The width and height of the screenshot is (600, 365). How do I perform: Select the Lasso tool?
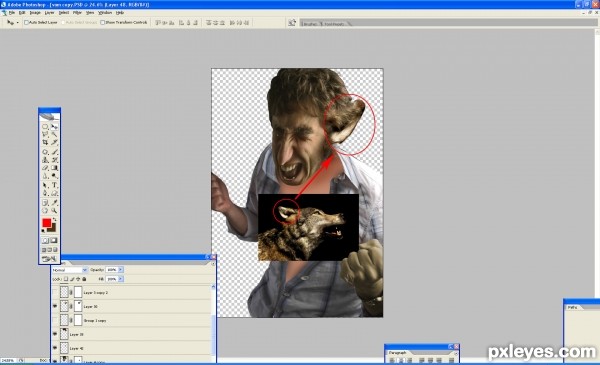click(x=45, y=134)
